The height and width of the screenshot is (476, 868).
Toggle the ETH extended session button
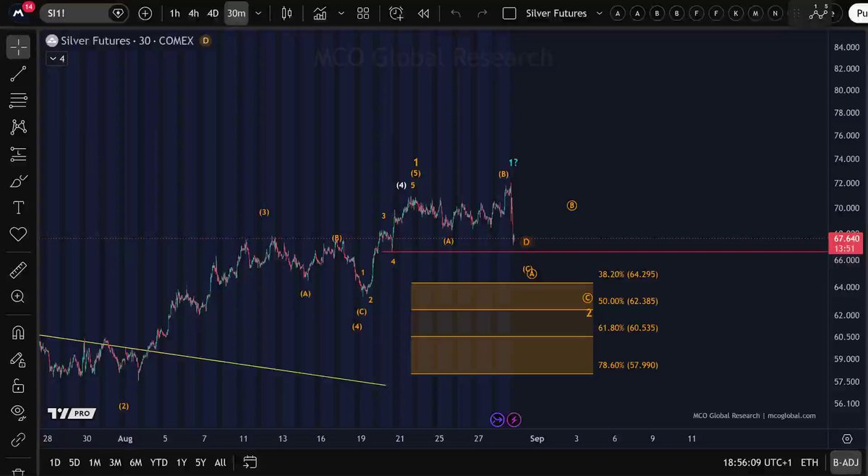point(810,462)
